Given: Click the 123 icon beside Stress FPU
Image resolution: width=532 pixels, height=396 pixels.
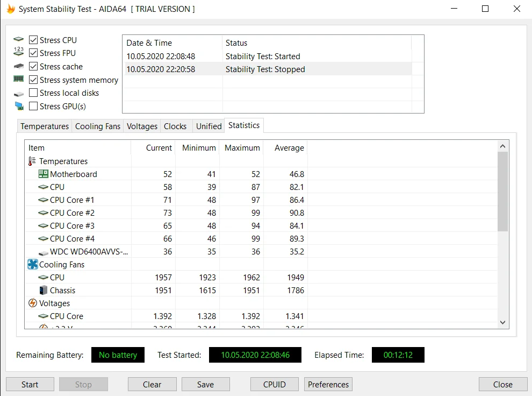Looking at the screenshot, I should coord(19,51).
